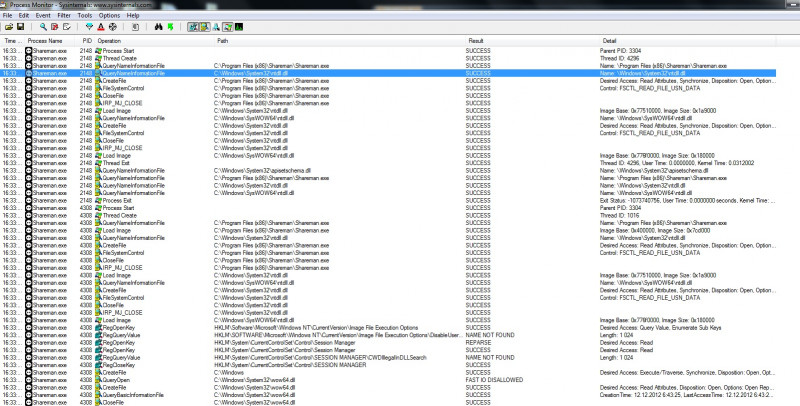Open the Filter menu

click(64, 16)
